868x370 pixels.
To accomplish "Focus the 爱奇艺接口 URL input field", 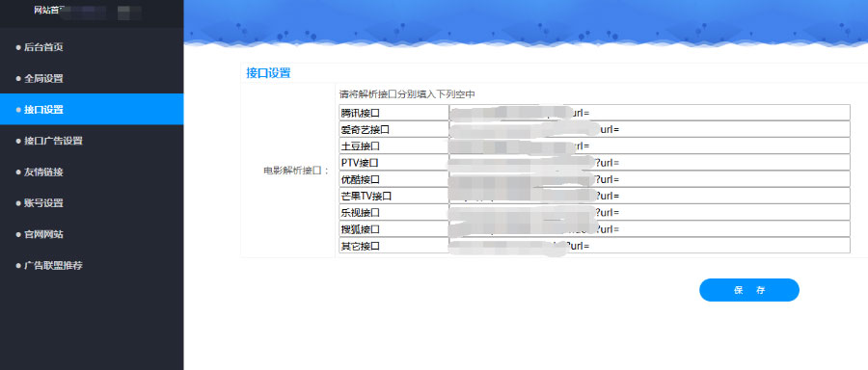I will (649, 129).
